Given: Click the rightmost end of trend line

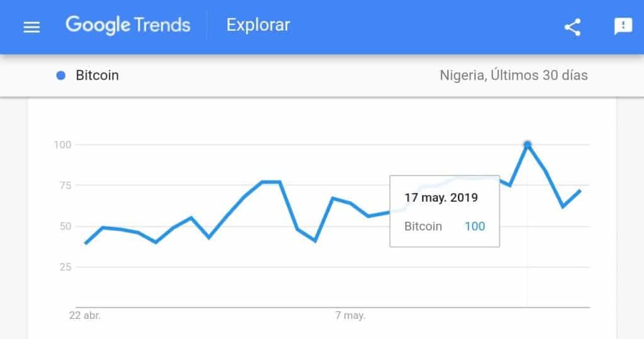Looking at the screenshot, I should pos(580,190).
